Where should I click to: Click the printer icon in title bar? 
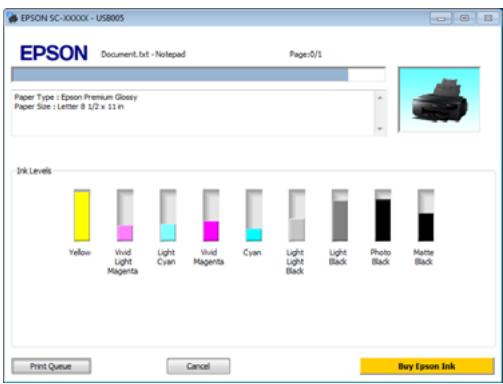click(12, 18)
